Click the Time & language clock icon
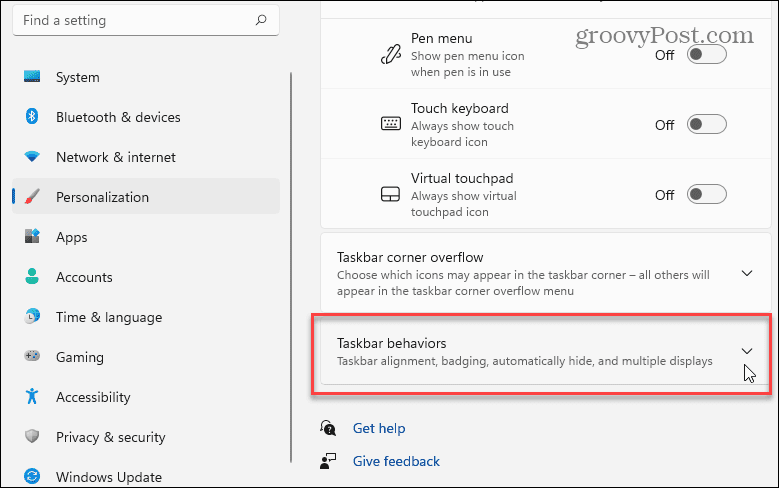The height and width of the screenshot is (488, 779). coord(32,316)
